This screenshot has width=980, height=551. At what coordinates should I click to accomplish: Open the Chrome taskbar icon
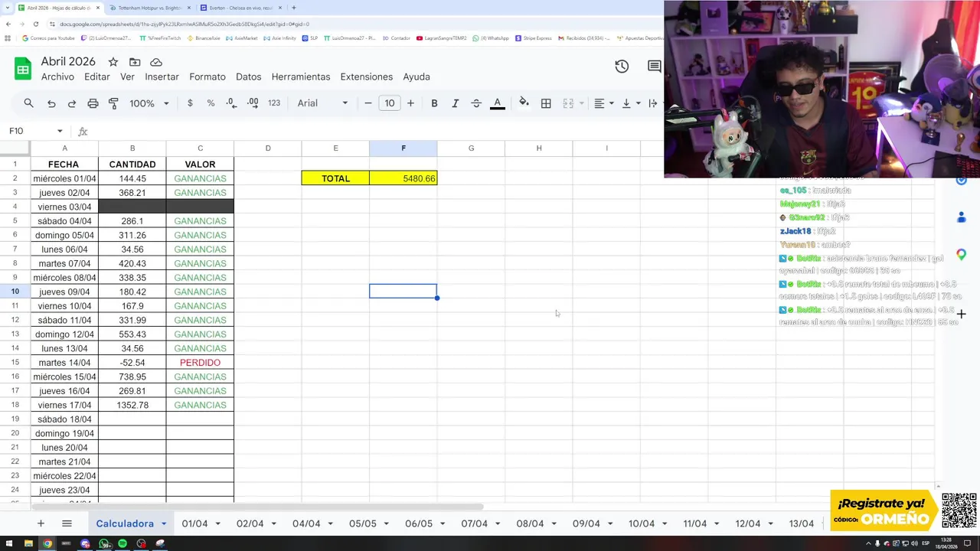click(47, 544)
